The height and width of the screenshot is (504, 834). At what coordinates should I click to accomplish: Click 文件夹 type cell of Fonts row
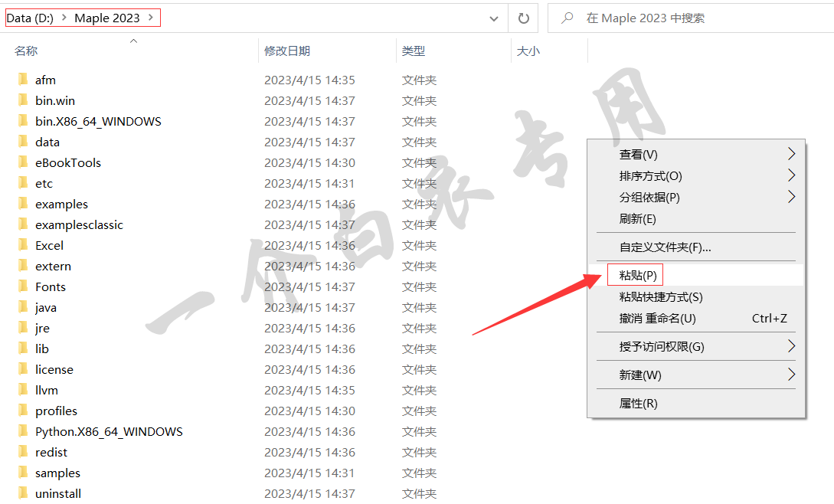coord(419,287)
